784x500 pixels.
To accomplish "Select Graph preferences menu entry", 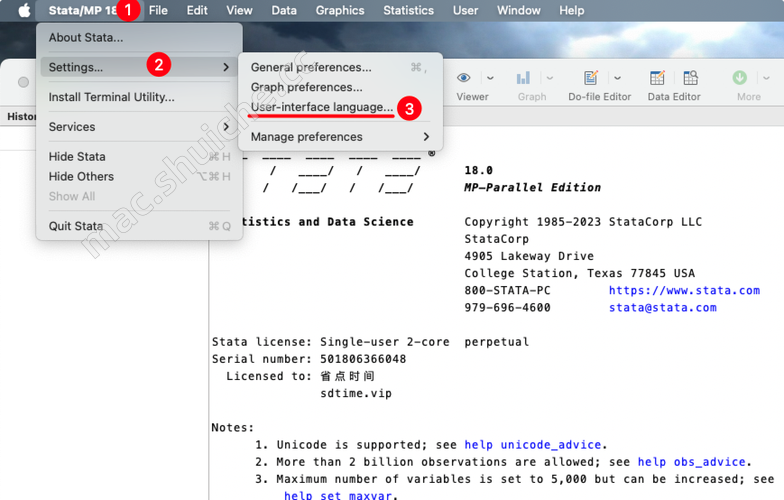I will 306,87.
